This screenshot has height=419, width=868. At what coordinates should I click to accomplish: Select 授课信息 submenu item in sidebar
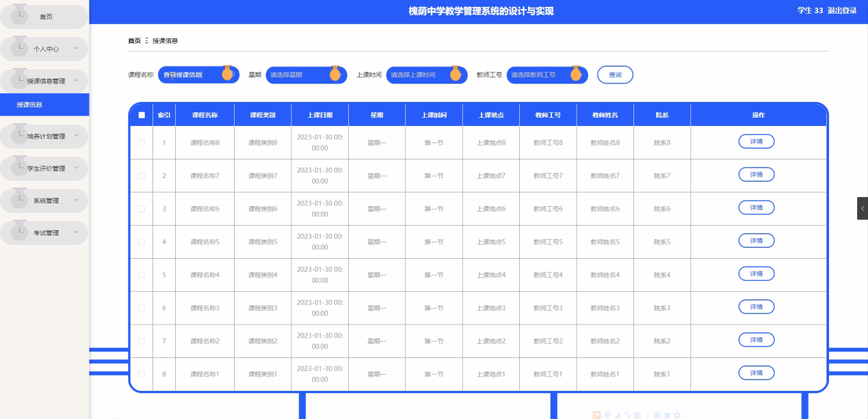click(29, 105)
